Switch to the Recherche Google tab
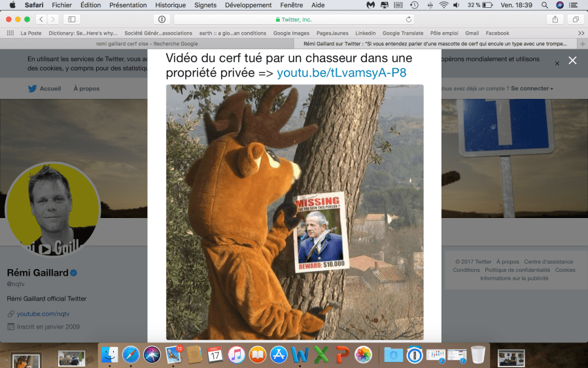 coord(146,44)
